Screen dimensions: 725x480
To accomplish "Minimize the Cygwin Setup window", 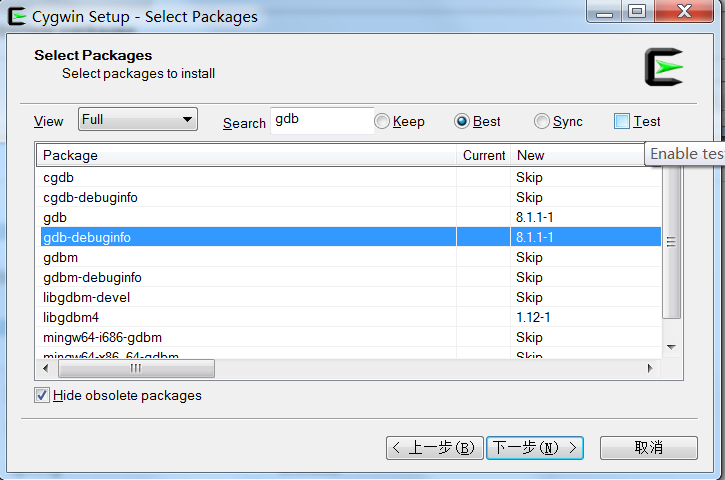I will click(x=604, y=12).
